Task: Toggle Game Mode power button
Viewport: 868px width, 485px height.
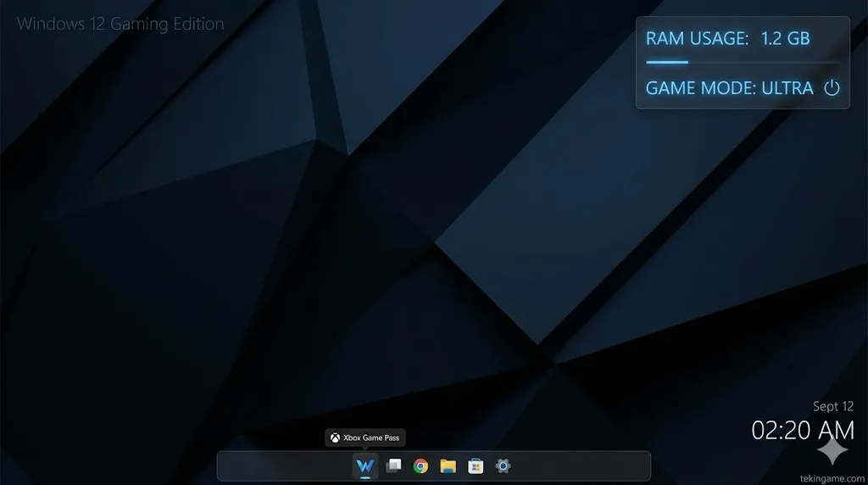Action: click(832, 88)
